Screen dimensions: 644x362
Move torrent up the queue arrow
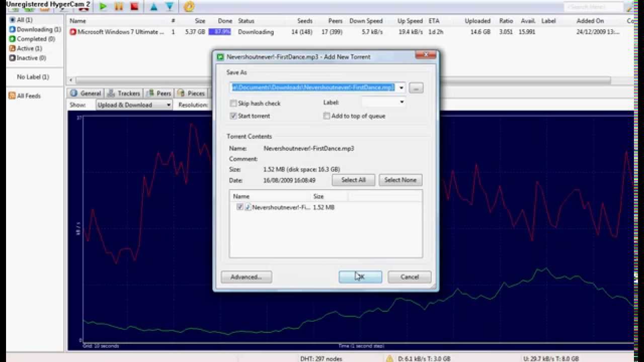click(x=154, y=7)
